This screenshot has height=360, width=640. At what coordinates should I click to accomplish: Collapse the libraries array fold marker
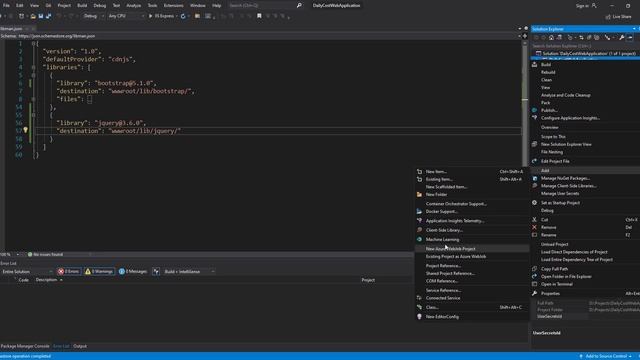(x=33, y=67)
